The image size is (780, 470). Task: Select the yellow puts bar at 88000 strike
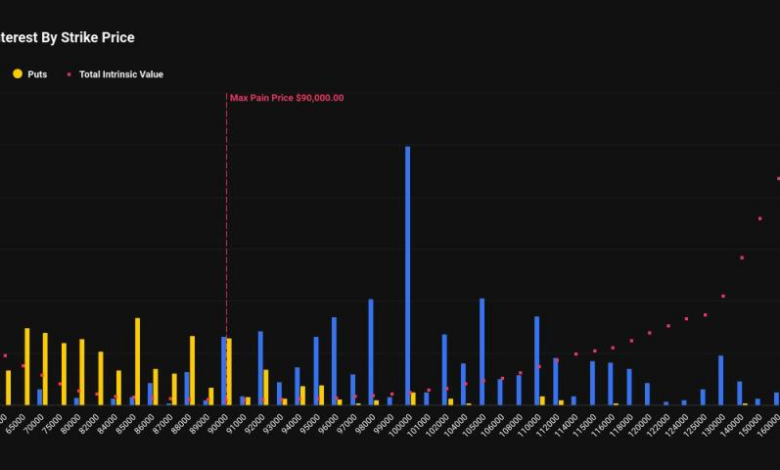pos(192,370)
